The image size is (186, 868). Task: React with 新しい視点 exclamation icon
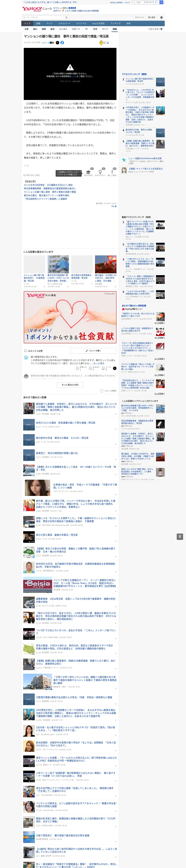[x=112, y=172]
